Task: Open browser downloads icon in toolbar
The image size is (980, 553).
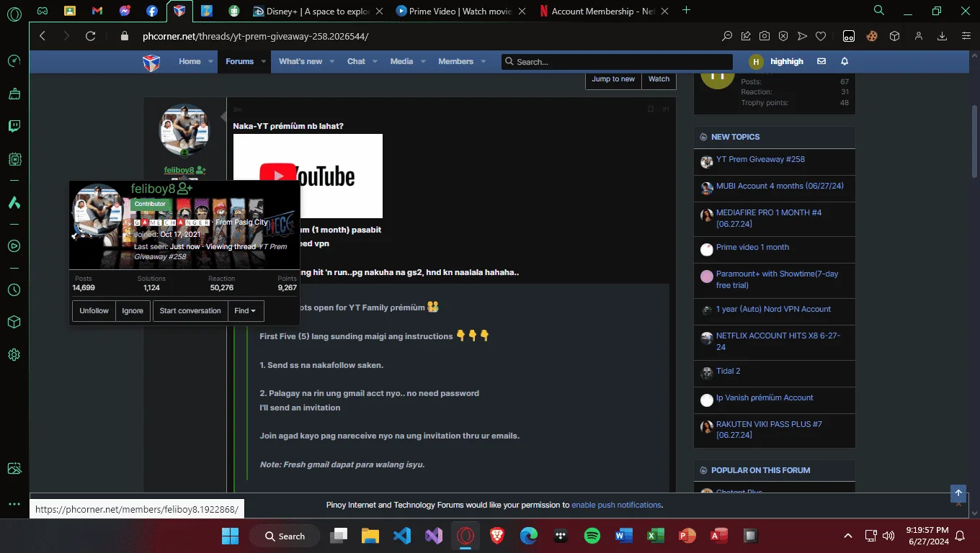Action: 942,36
